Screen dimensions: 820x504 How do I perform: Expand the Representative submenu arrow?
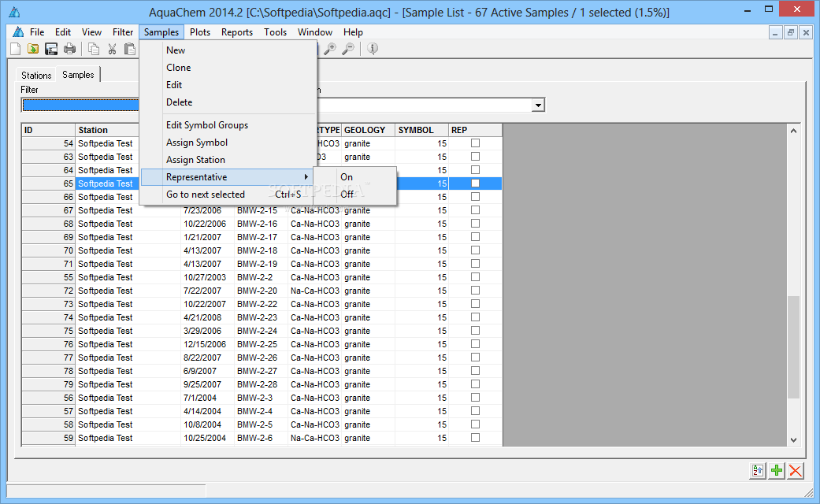pyautogui.click(x=306, y=177)
